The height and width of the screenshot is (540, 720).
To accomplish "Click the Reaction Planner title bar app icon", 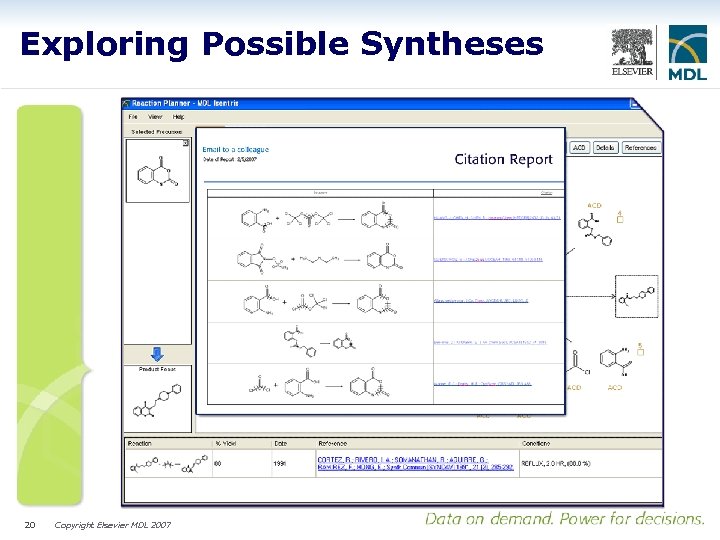I will pyautogui.click(x=127, y=103).
